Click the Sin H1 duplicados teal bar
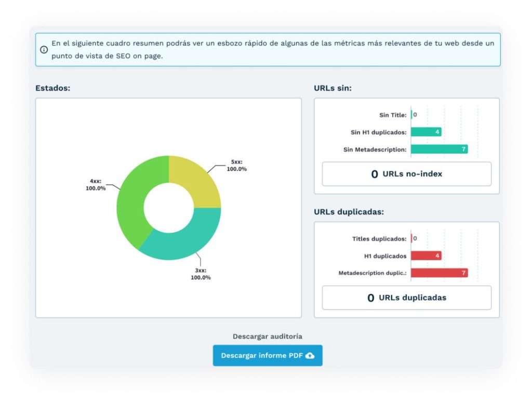 [x=426, y=132]
